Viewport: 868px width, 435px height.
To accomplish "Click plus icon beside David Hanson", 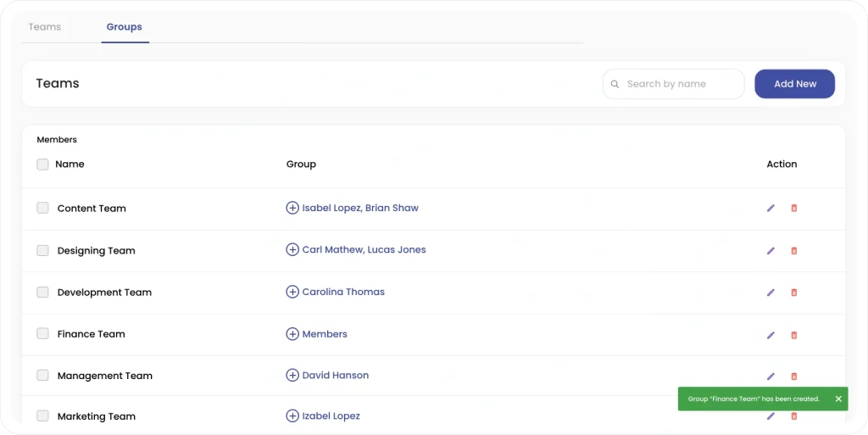I will (292, 376).
